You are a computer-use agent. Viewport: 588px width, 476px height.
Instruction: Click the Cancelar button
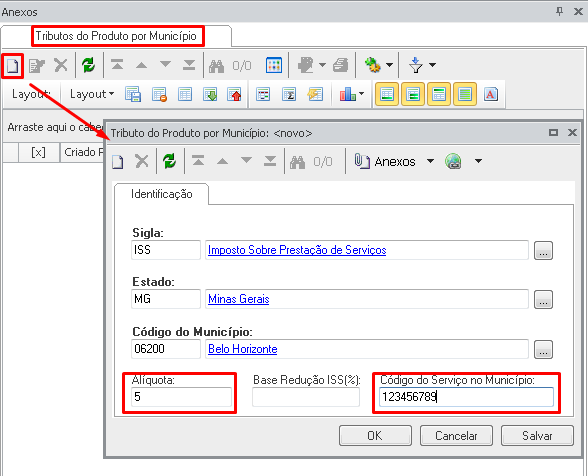coord(456,435)
